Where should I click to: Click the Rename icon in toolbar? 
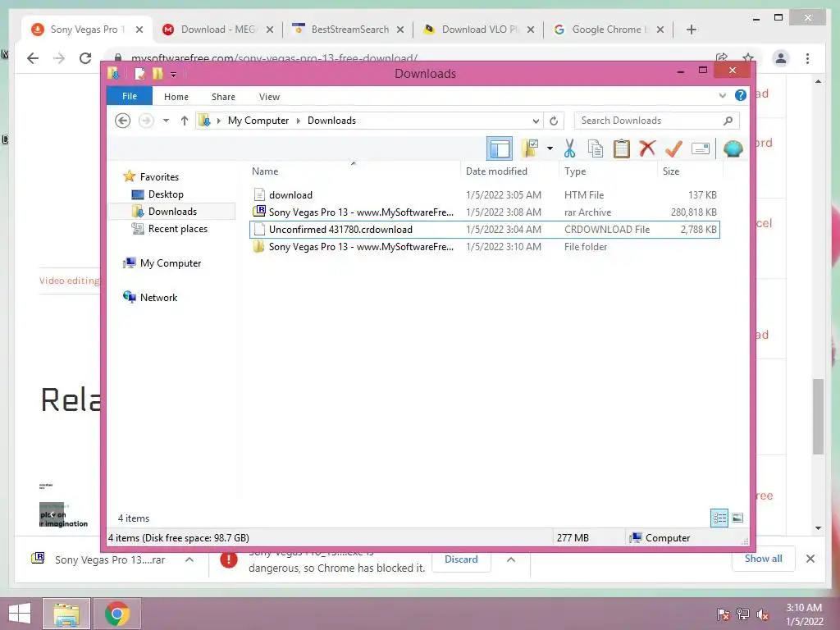click(x=701, y=148)
